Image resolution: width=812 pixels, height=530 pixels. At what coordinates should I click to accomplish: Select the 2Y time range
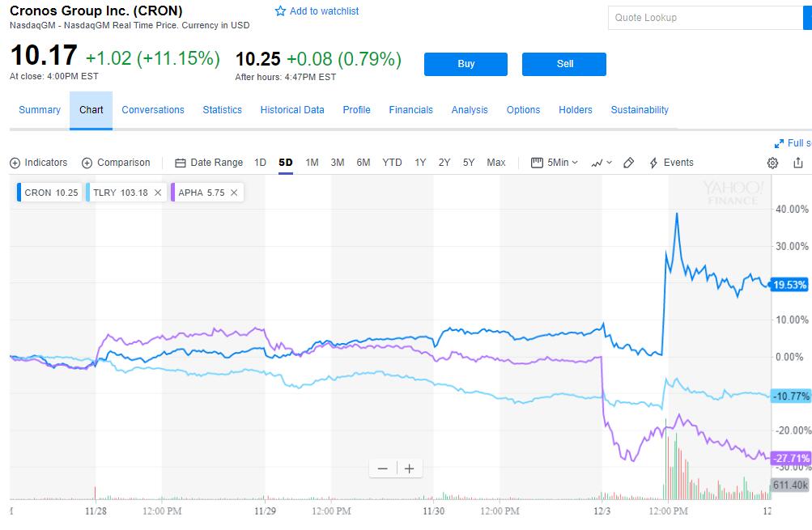pyautogui.click(x=444, y=163)
